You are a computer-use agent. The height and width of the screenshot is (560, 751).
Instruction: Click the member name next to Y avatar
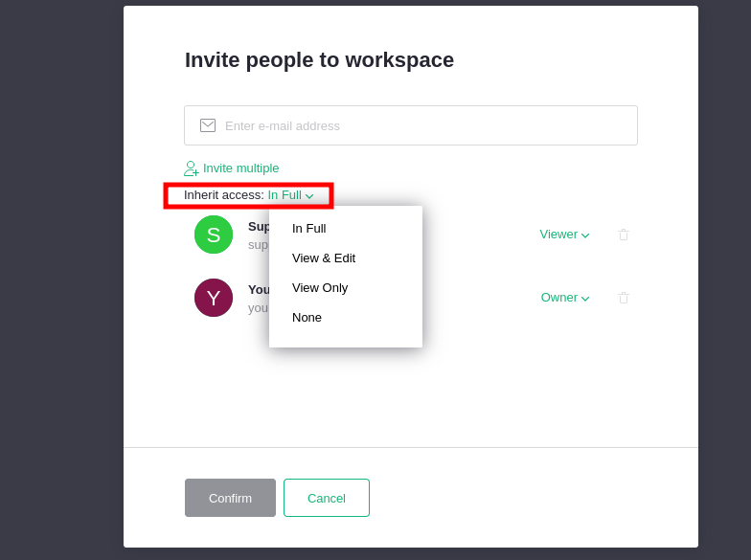click(259, 289)
